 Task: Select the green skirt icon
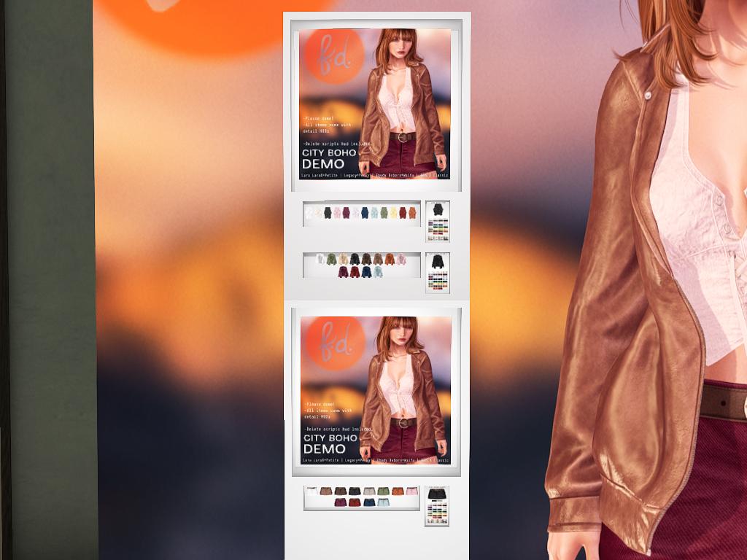(384, 491)
